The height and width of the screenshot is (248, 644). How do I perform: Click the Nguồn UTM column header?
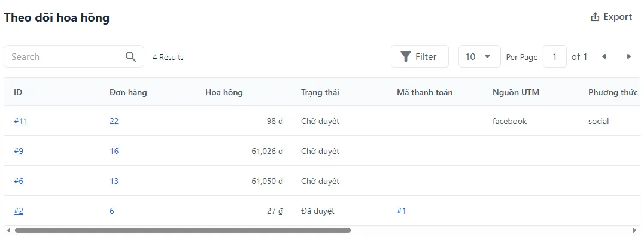(x=516, y=92)
